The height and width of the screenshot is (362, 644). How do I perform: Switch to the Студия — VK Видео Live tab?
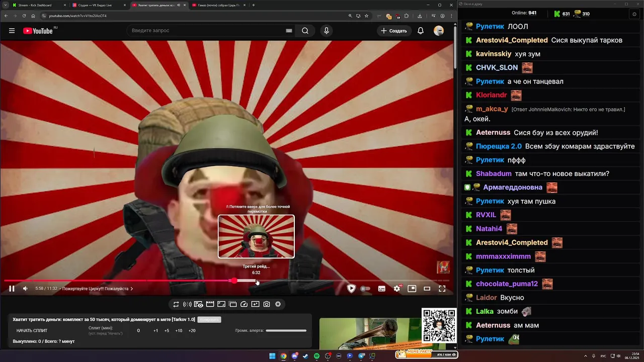(99, 5)
